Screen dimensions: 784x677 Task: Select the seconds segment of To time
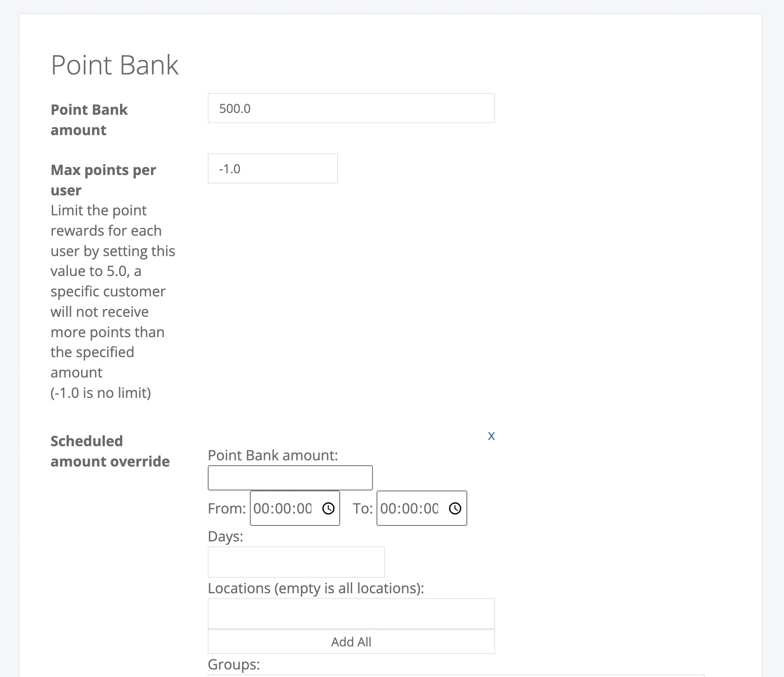pyautogui.click(x=431, y=508)
